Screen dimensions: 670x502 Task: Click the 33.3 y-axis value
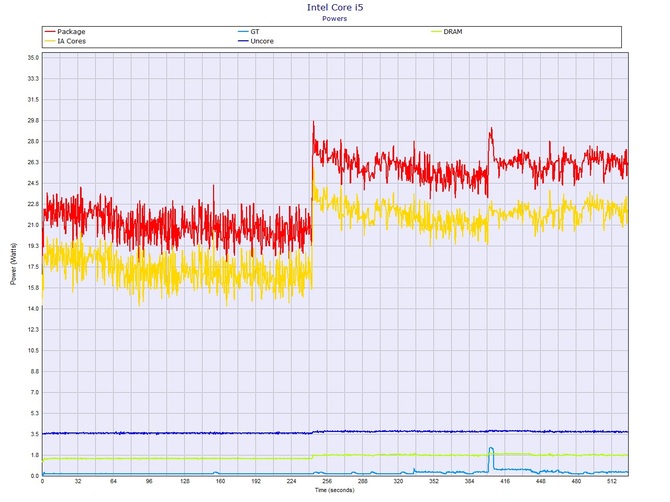33,79
